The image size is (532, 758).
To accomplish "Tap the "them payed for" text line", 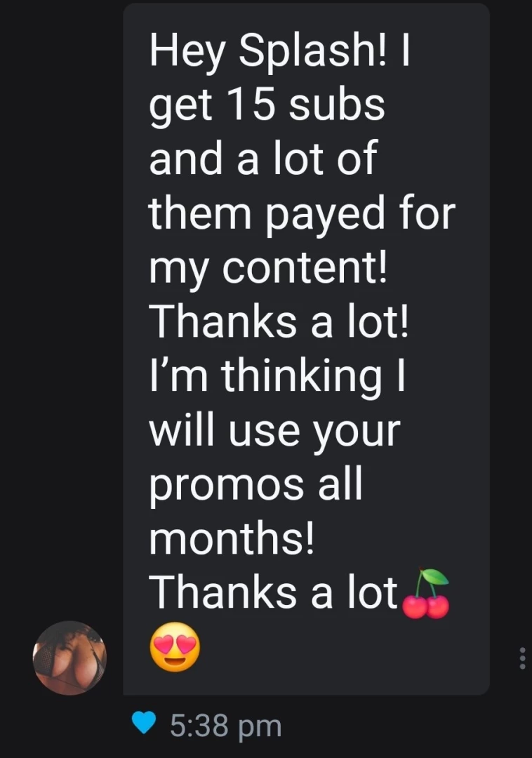I will (302, 213).
